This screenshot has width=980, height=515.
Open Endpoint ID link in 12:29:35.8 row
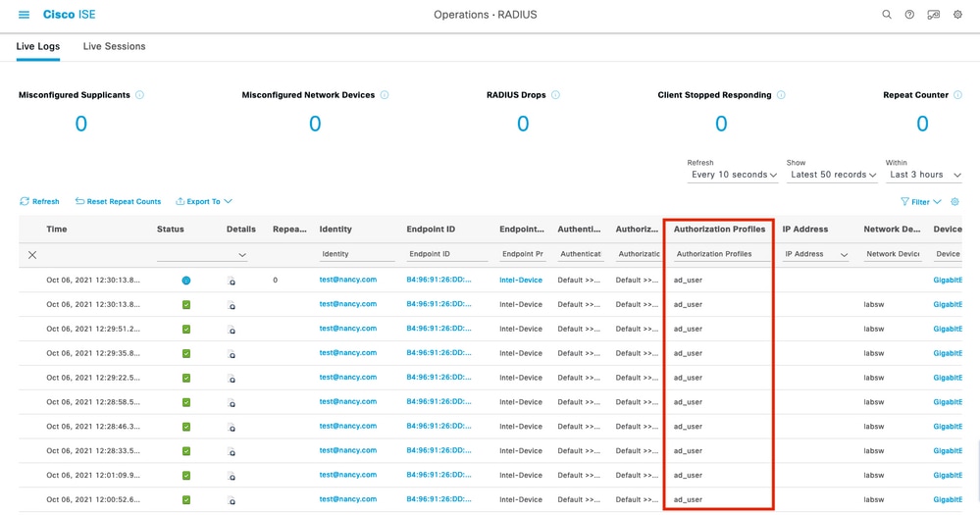click(x=438, y=353)
